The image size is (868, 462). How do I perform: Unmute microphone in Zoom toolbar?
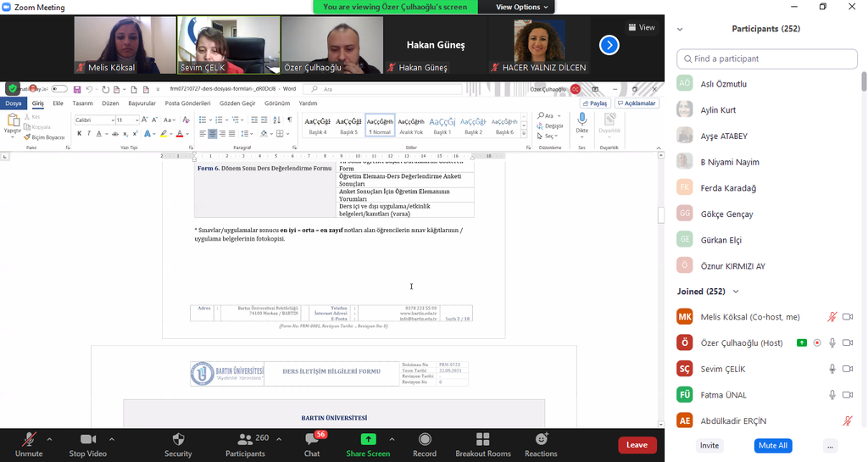pos(29,445)
